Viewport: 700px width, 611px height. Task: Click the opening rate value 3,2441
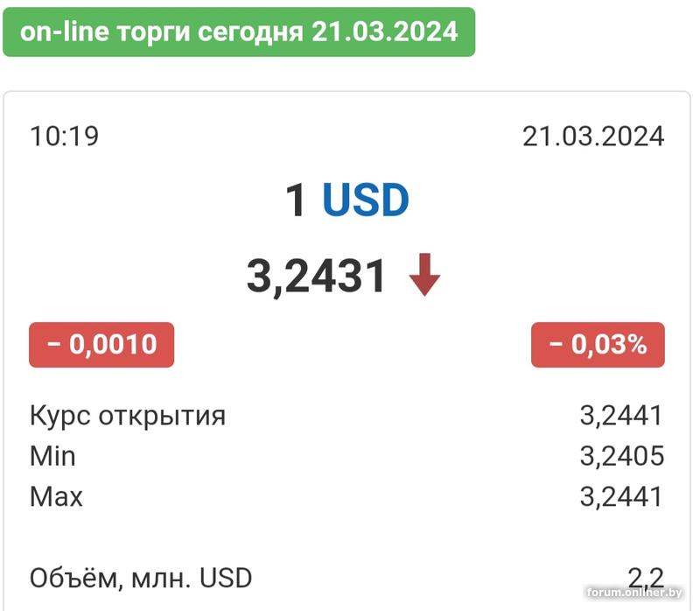coord(621,415)
